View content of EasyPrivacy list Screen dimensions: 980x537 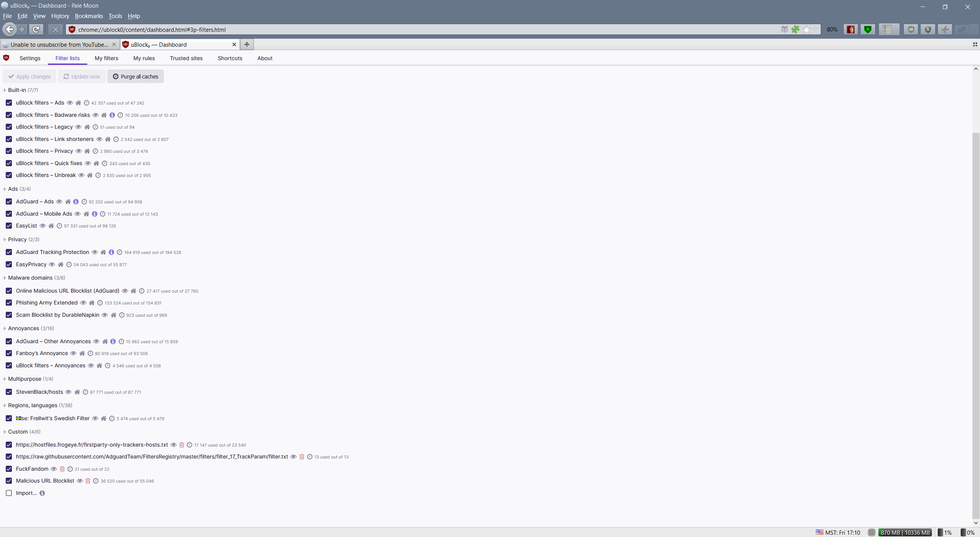(x=52, y=265)
